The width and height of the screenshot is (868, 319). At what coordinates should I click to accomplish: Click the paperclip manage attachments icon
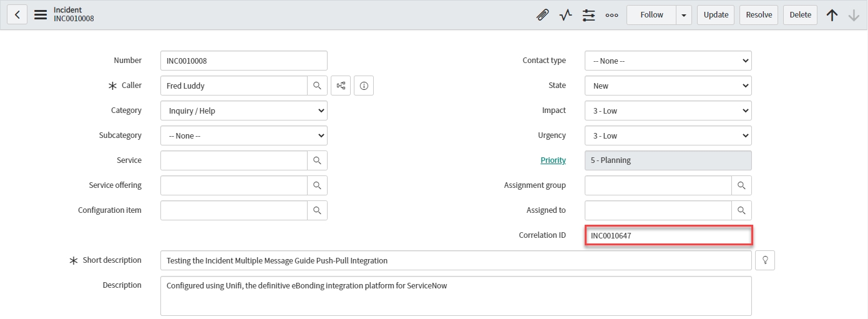[542, 15]
